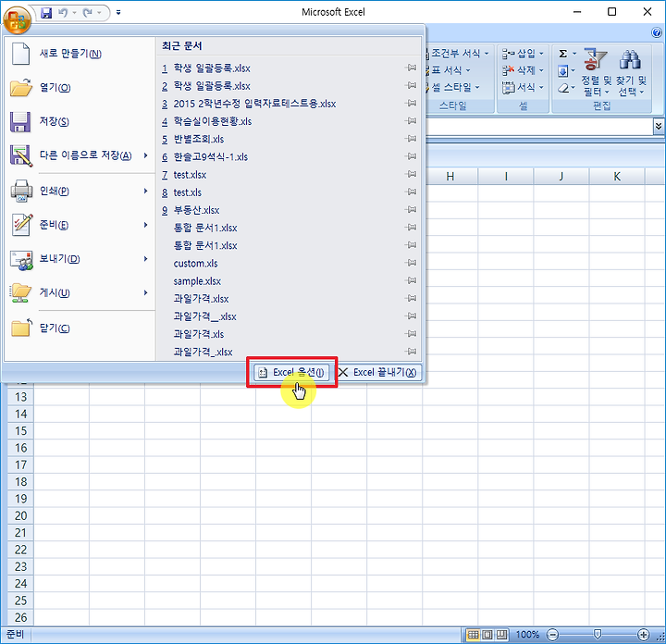Click the Undo arrow in Quick Access toolbar
This screenshot has height=644, width=666.
[63, 13]
